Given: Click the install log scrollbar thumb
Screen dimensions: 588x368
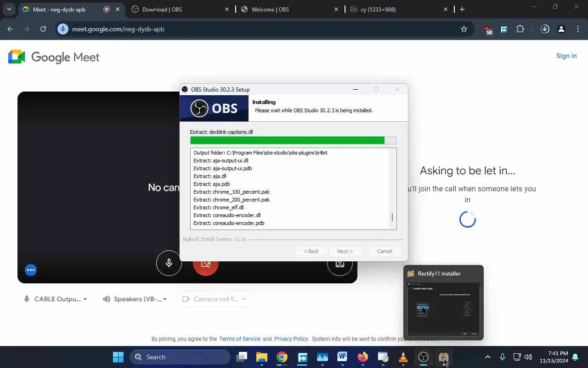Looking at the screenshot, I should point(392,218).
